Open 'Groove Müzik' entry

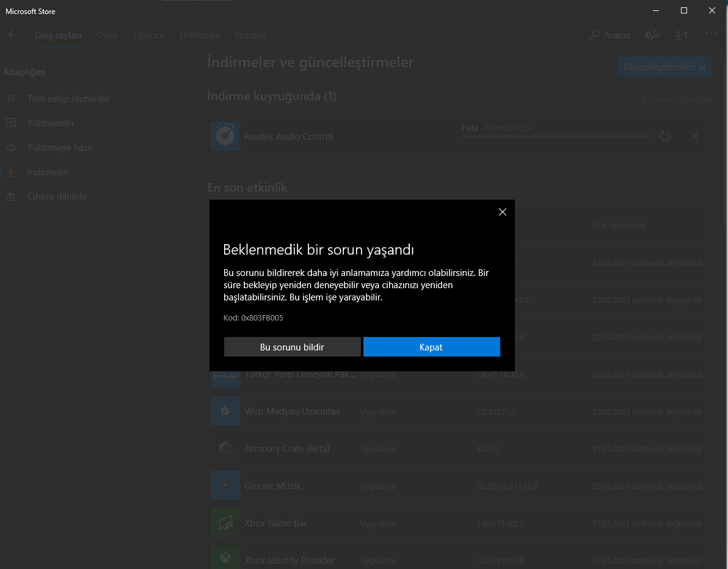[272, 486]
